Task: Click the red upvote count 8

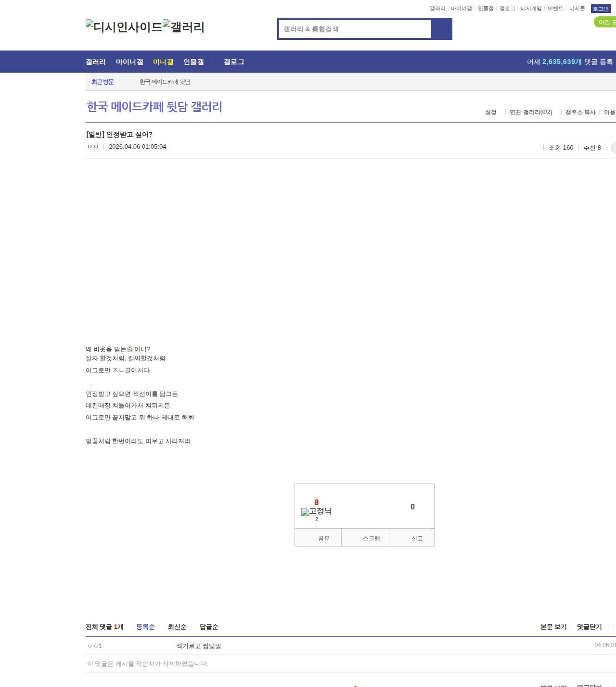Action: 317,502
